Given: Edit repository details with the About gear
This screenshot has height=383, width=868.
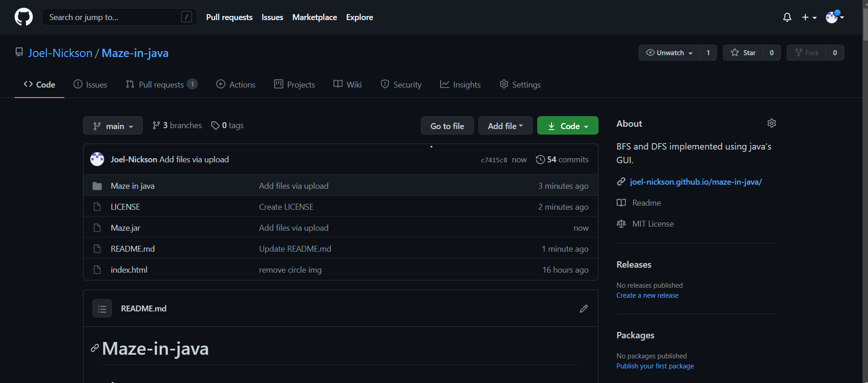Looking at the screenshot, I should [x=772, y=123].
